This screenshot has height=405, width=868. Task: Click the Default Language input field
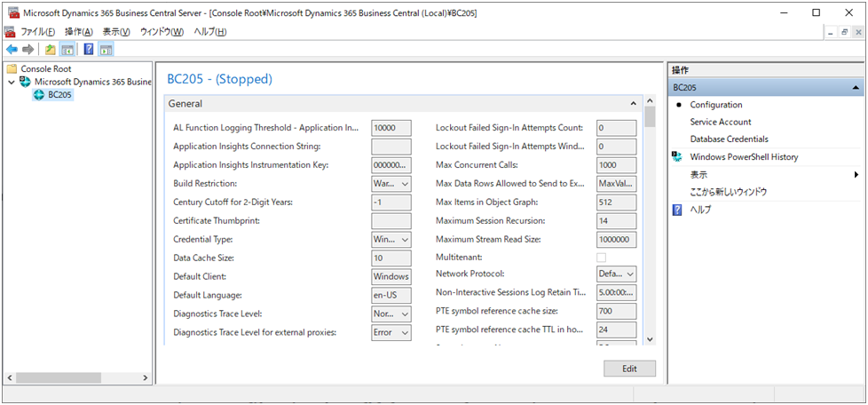coord(391,295)
